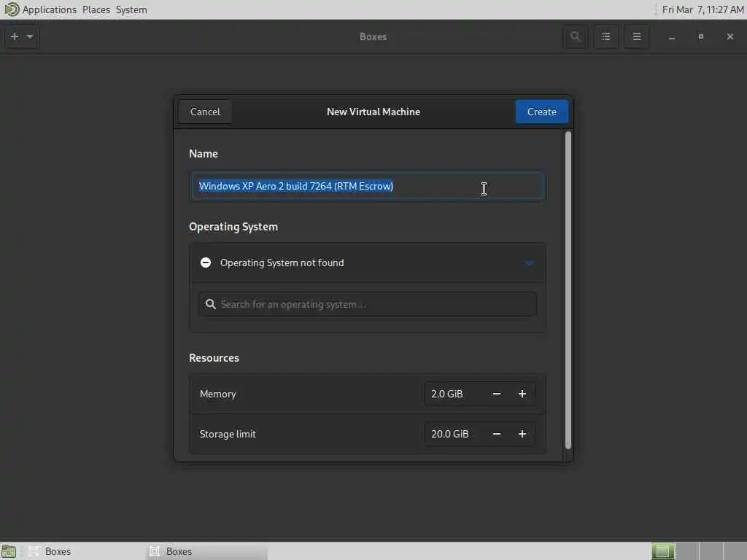
Task: Click the Storage limit label
Action: pyautogui.click(x=228, y=434)
